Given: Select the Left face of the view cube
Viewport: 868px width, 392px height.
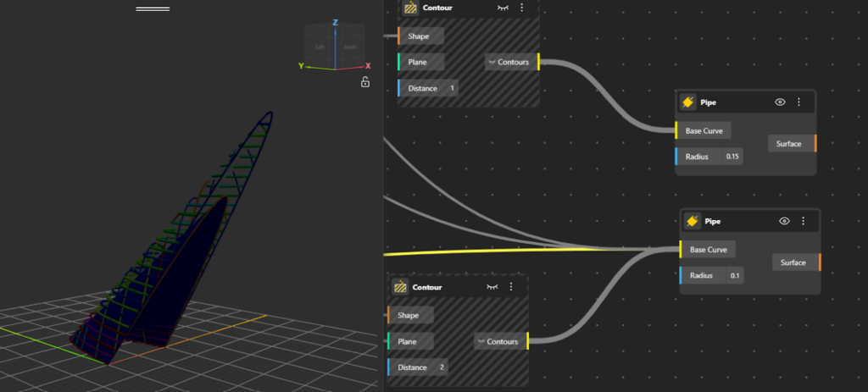Looking at the screenshot, I should click(x=320, y=47).
